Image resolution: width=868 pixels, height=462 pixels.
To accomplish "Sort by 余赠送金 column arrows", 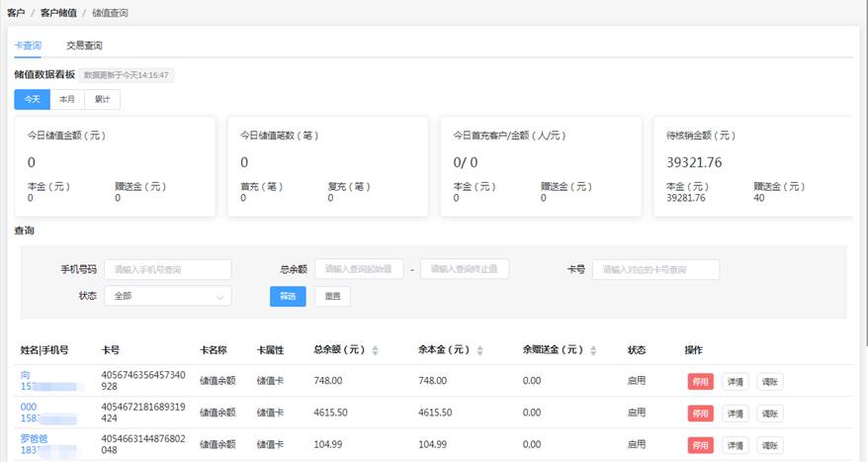I will (593, 350).
